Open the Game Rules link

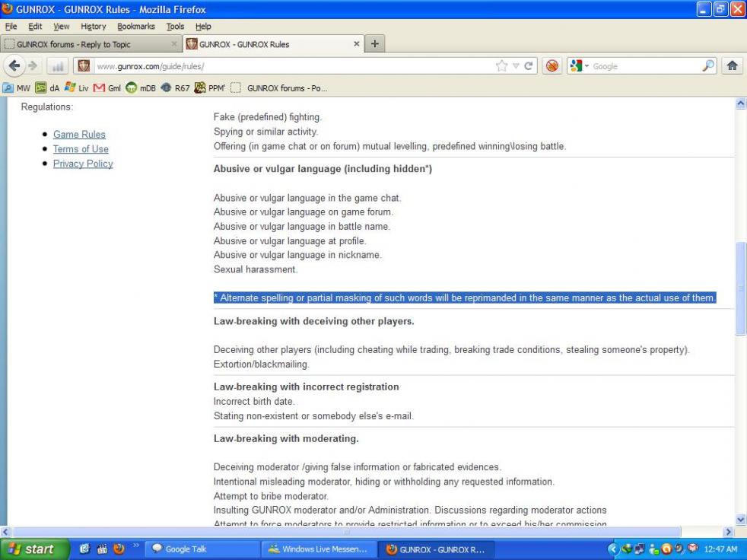click(79, 135)
